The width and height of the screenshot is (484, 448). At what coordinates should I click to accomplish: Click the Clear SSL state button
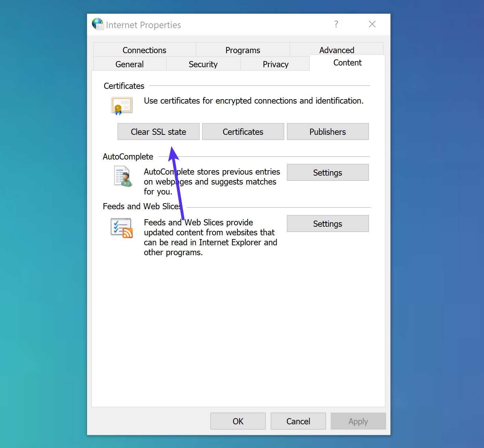(x=158, y=132)
